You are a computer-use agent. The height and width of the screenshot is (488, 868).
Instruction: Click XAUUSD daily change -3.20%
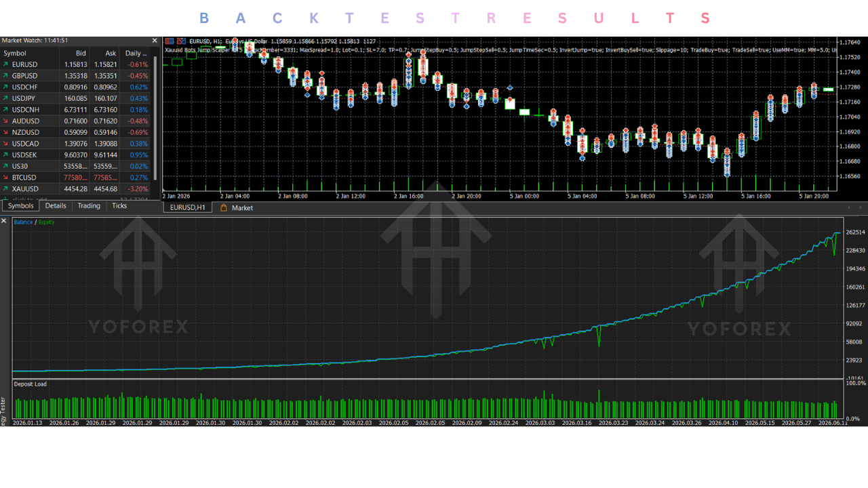pos(138,189)
